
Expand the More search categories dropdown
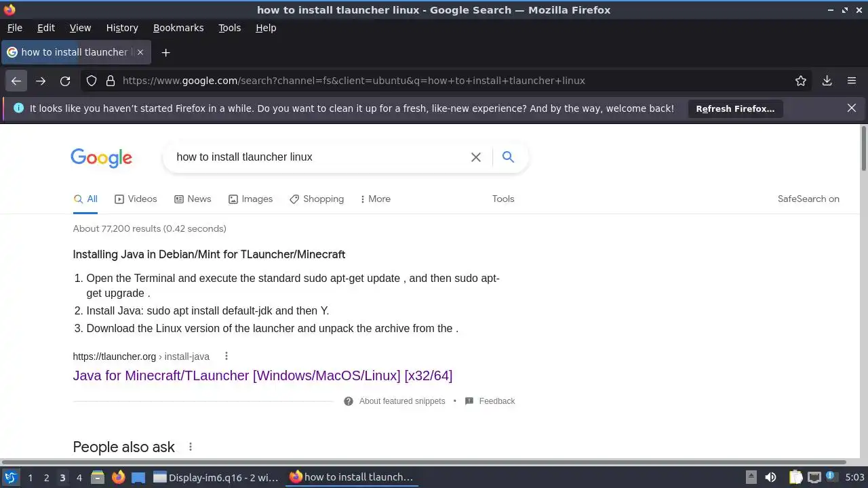376,199
